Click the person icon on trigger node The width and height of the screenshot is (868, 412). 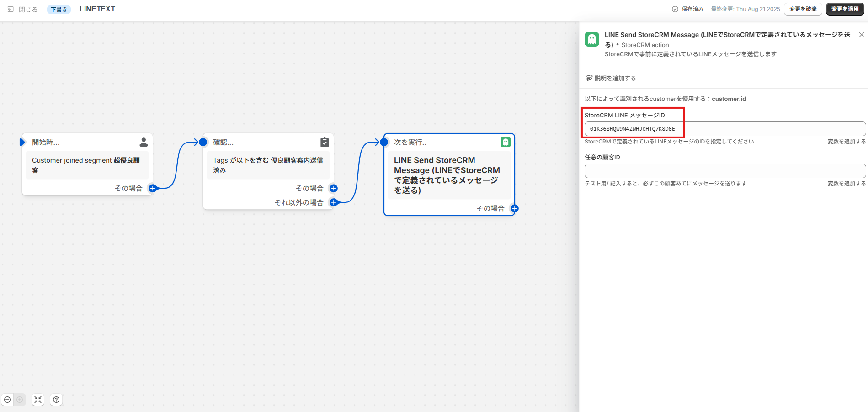coord(144,142)
